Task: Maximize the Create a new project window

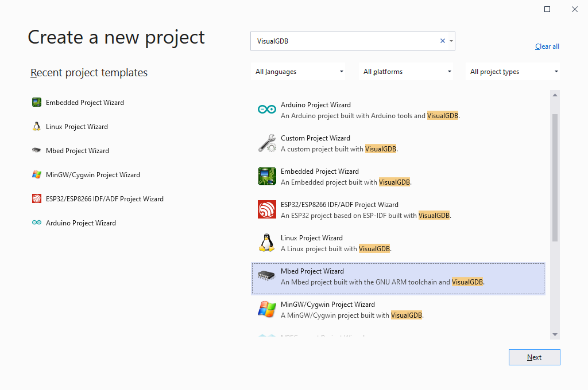Action: pyautogui.click(x=547, y=9)
